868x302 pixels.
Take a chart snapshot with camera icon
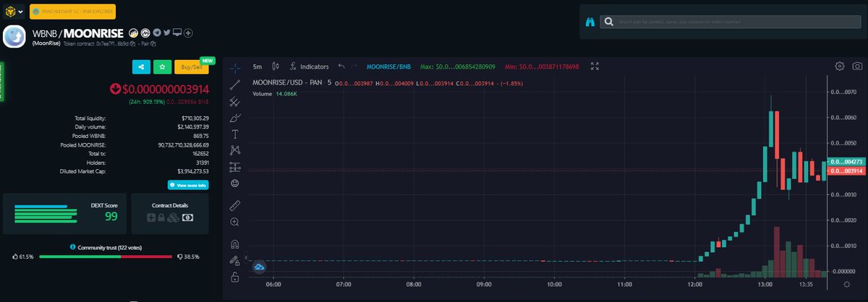click(x=856, y=66)
